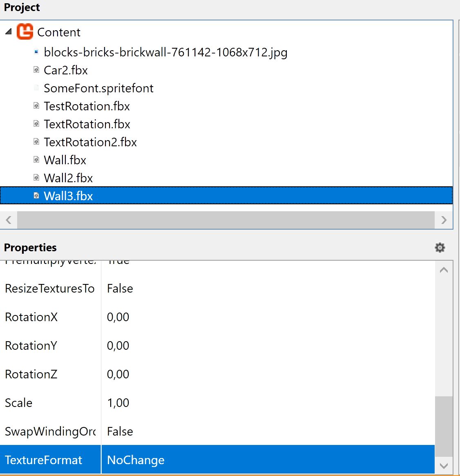
Task: Toggle the SwapWindingOrder False value
Action: click(120, 431)
